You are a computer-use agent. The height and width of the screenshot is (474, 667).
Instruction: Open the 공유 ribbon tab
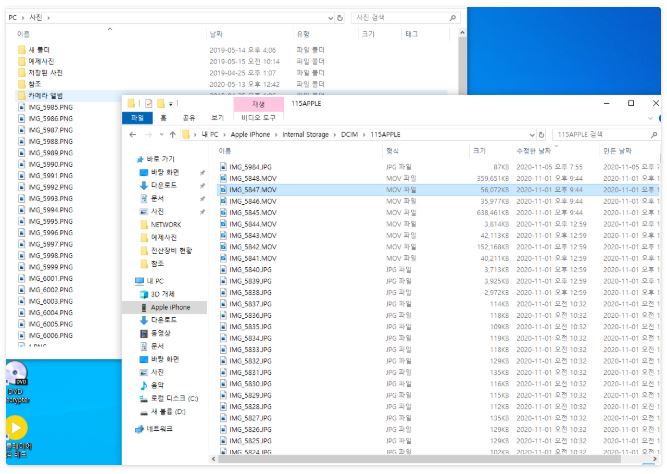pyautogui.click(x=189, y=118)
